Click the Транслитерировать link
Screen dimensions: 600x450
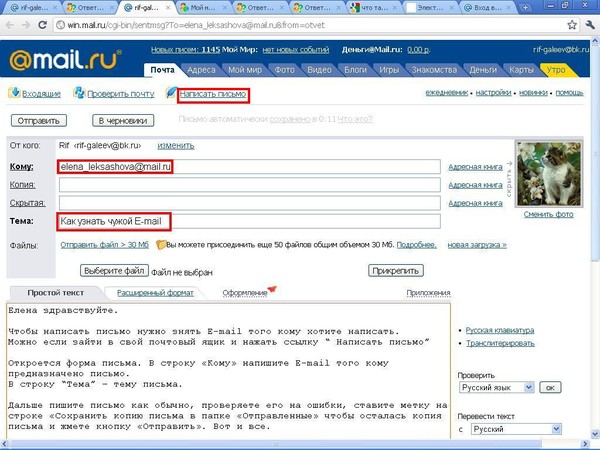pos(500,343)
